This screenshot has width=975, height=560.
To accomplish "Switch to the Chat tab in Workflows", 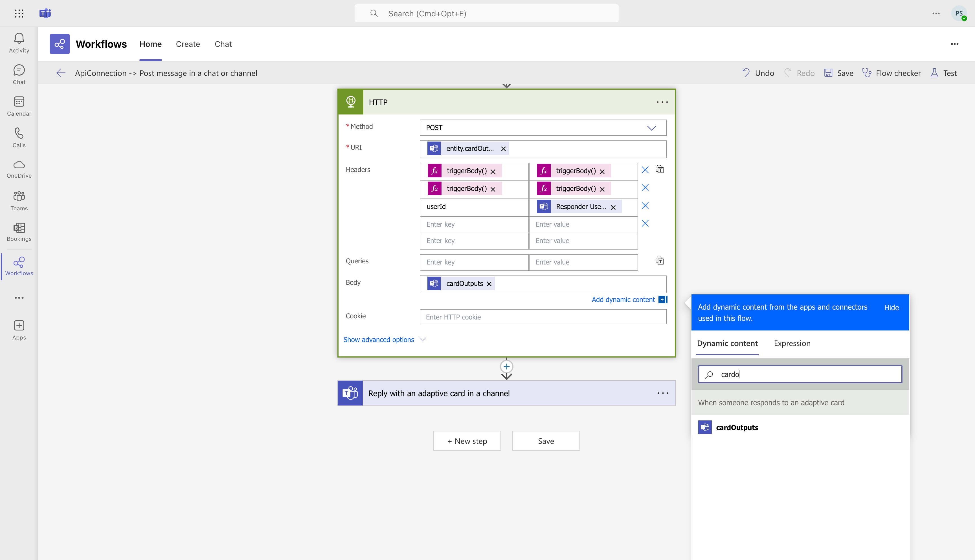I will [223, 44].
